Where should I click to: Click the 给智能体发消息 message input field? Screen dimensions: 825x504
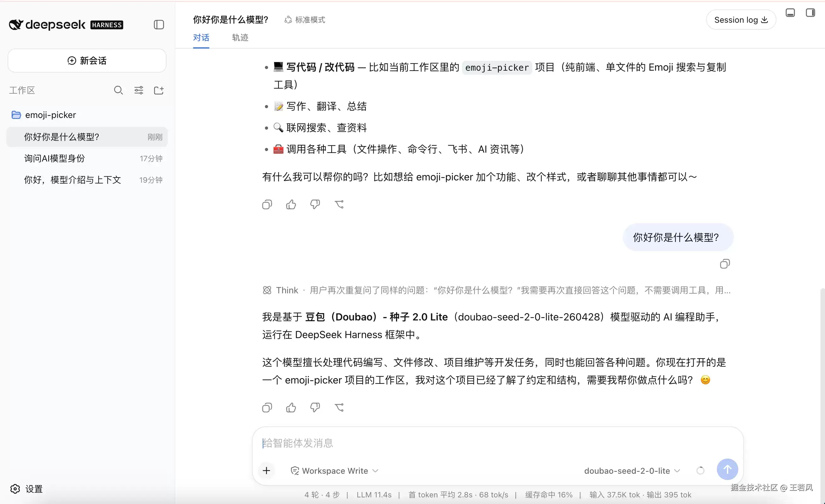pyautogui.click(x=498, y=443)
